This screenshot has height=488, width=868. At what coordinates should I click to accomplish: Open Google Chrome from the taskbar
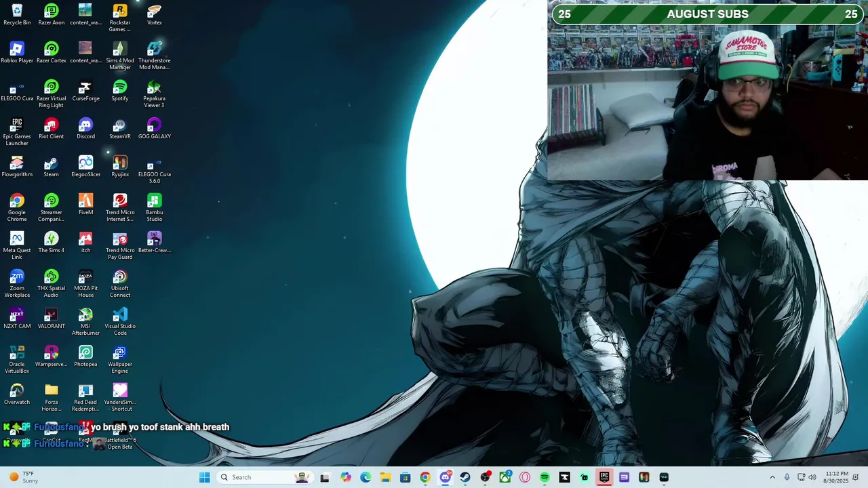coord(425,477)
